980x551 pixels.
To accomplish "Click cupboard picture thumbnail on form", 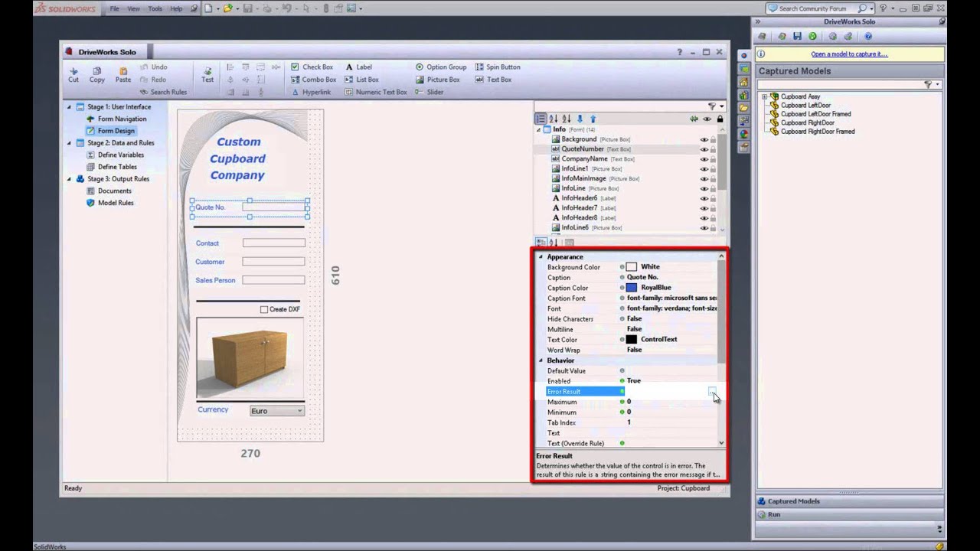I will 250,357.
